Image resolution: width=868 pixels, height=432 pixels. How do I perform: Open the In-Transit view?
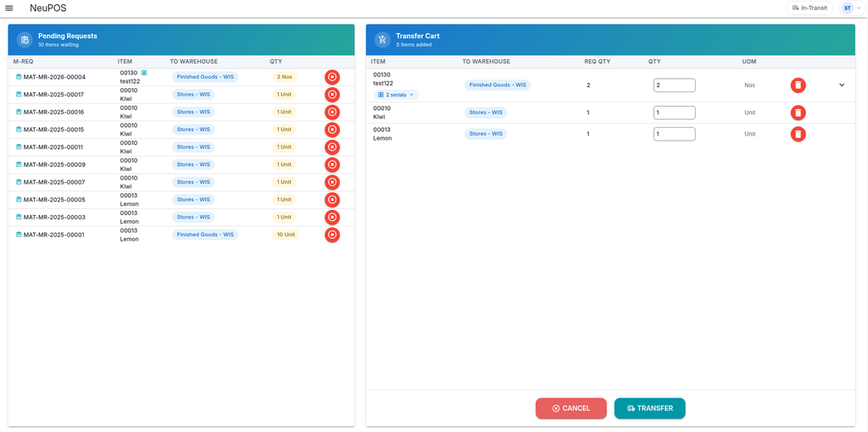coord(810,8)
